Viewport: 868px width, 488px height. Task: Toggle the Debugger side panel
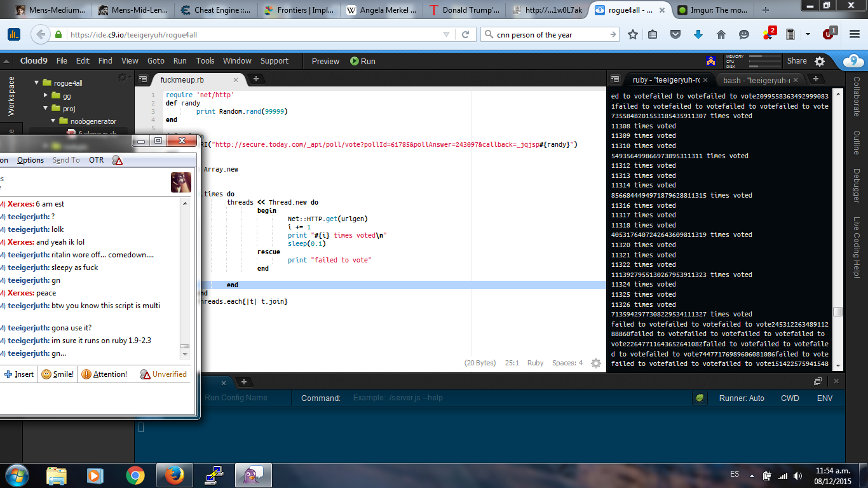point(857,186)
